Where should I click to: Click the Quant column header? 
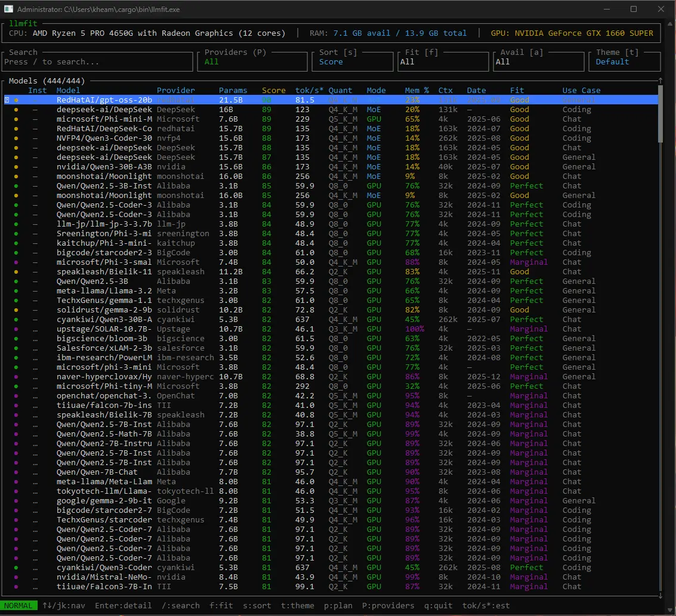pos(340,91)
